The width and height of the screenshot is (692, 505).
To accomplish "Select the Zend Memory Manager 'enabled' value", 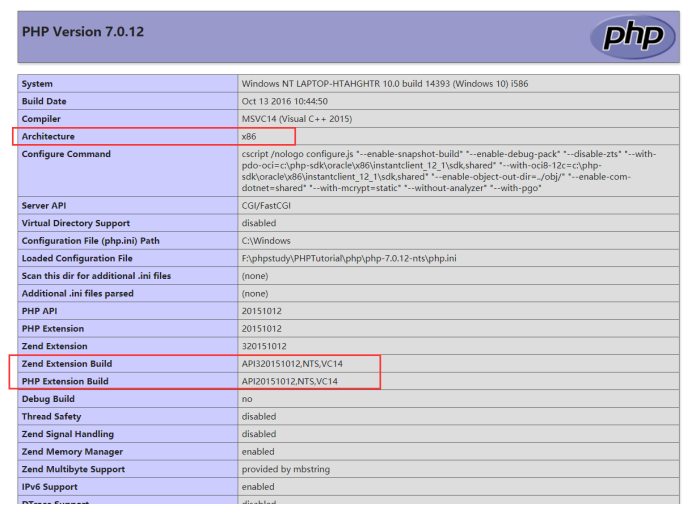I will (x=258, y=452).
